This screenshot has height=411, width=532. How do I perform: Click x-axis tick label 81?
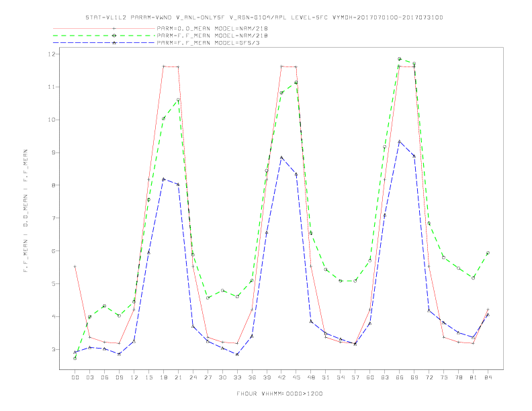pyautogui.click(x=474, y=377)
